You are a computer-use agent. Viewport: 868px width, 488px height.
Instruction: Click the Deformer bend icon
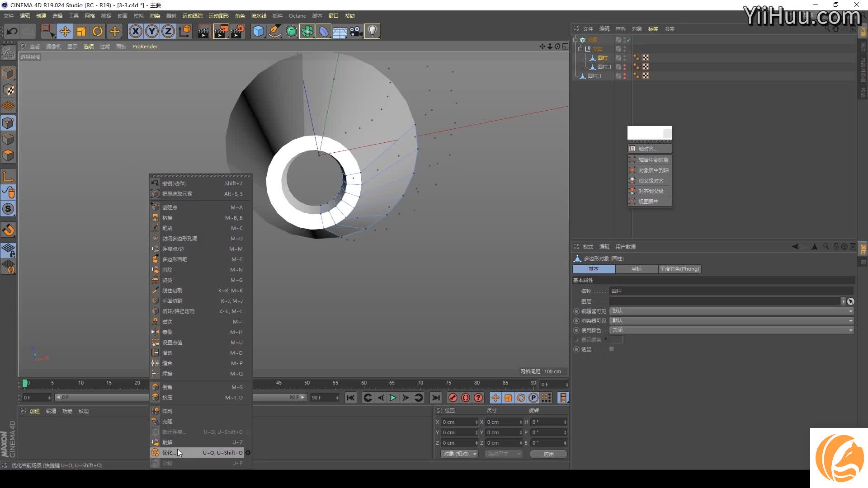[323, 31]
